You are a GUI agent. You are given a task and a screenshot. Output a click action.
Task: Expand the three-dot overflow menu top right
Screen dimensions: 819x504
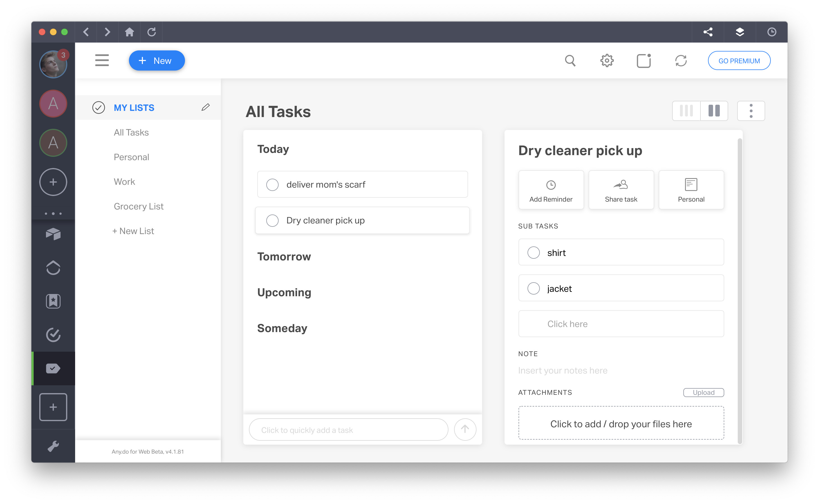tap(751, 111)
